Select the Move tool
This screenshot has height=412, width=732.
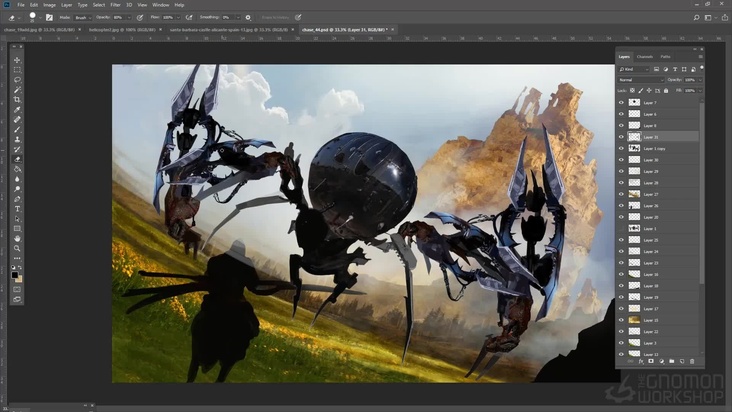pyautogui.click(x=17, y=60)
